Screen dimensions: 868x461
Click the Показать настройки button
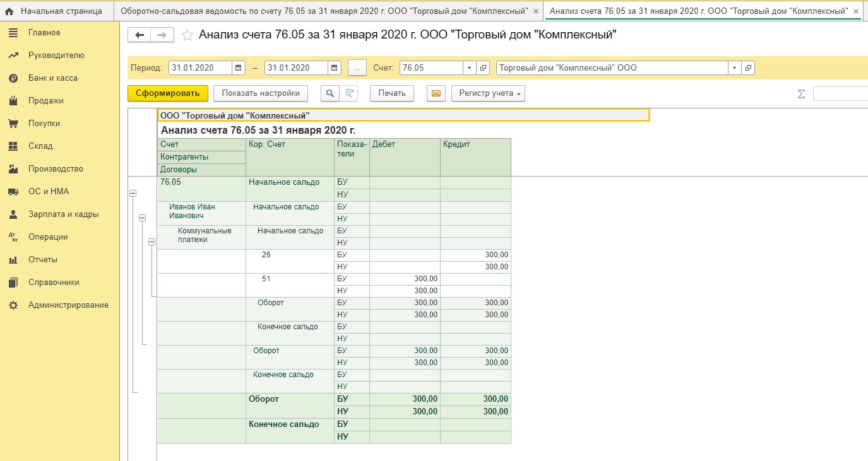pyautogui.click(x=260, y=93)
